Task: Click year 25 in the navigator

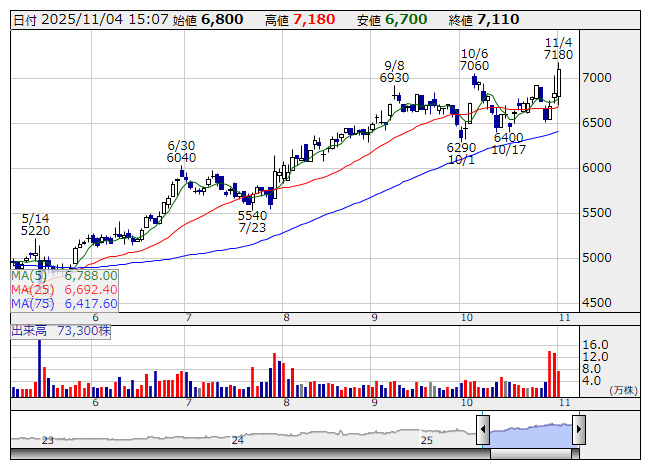Action: 426,440
